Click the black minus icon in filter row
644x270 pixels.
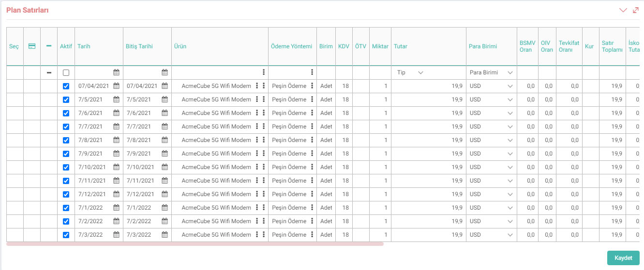click(x=49, y=72)
